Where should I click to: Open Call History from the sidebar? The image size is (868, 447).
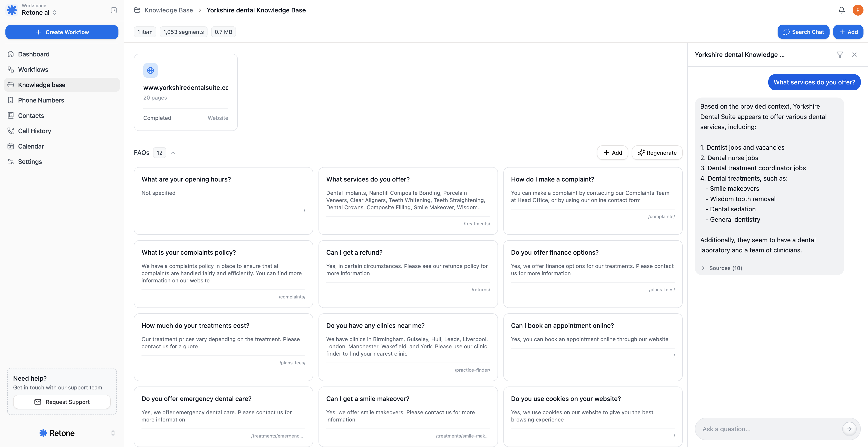click(35, 131)
